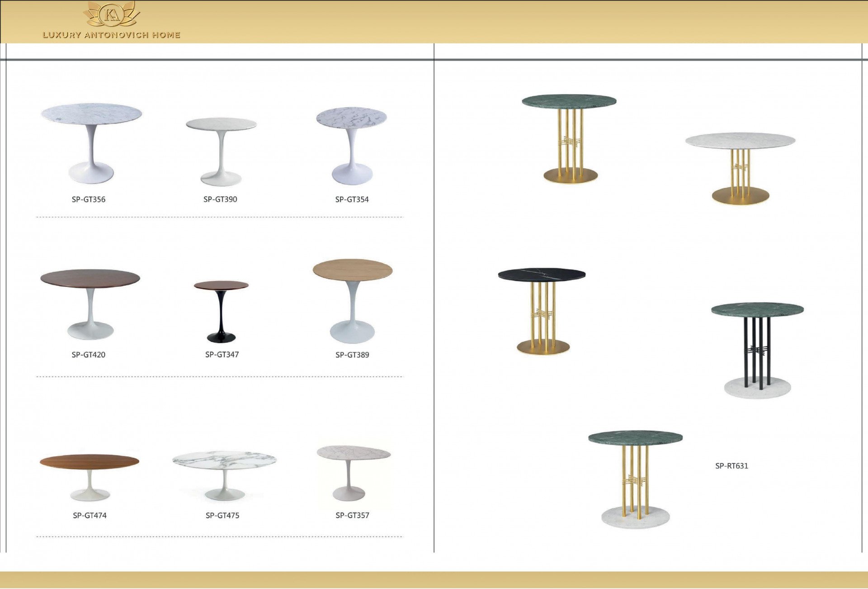This screenshot has width=868, height=589.
Task: Click the SP-RT631 product code label
Action: 731,466
